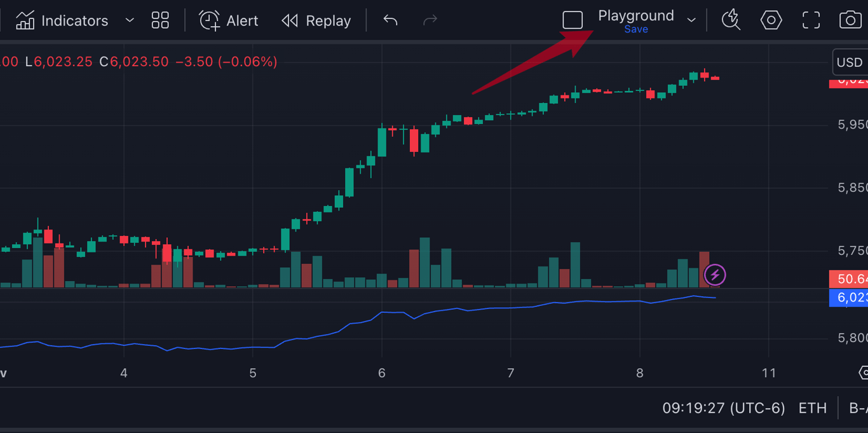This screenshot has width=868, height=433.
Task: Click date label 8 on time axis
Action: 640,373
